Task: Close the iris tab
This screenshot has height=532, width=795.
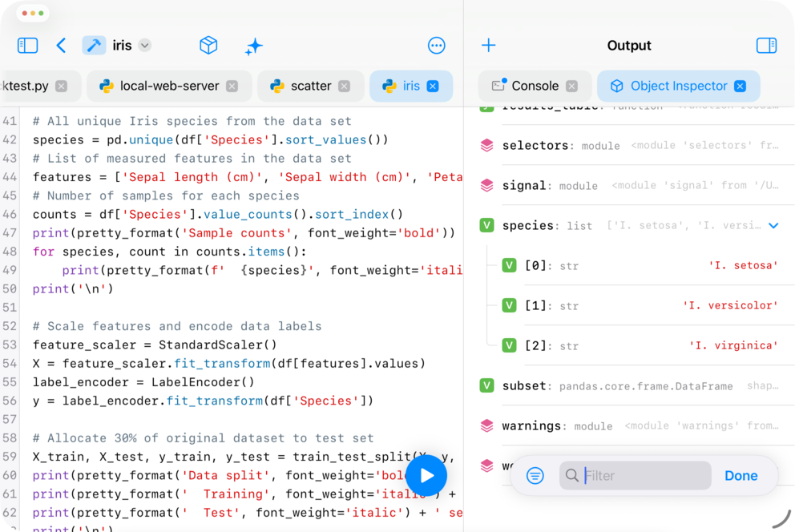Action: [x=433, y=87]
